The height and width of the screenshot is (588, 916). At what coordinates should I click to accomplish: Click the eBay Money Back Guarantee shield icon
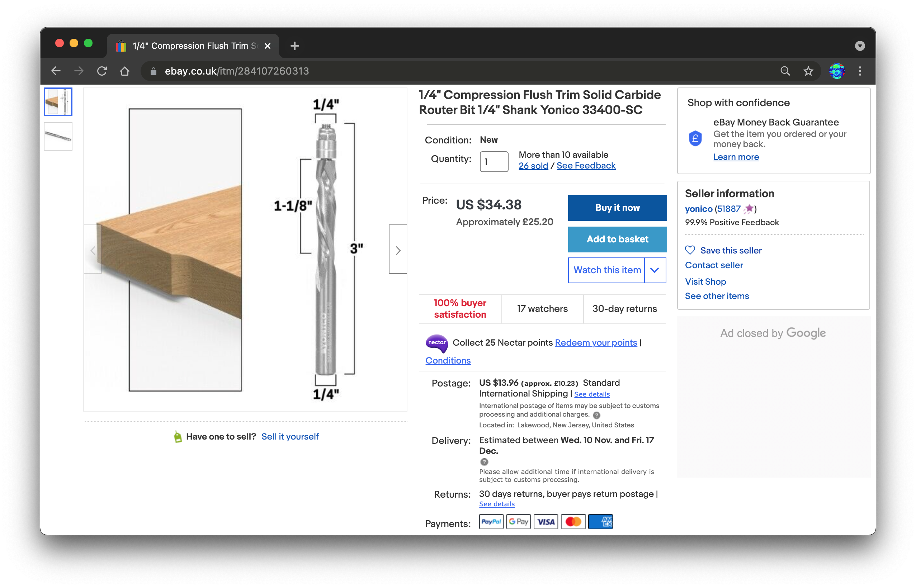tap(695, 138)
